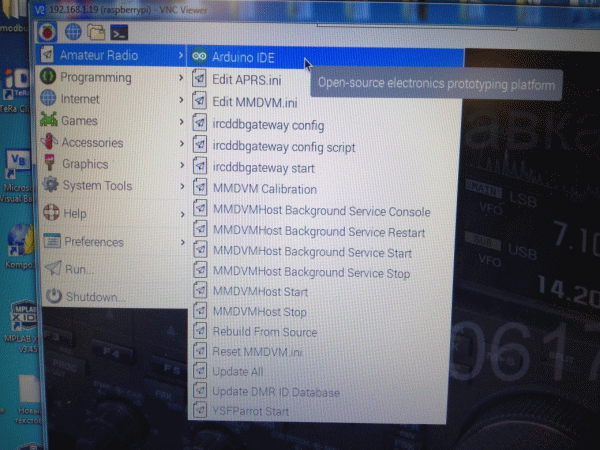Expand the System Tools submenu arrow
Screen dimensions: 600x450
click(183, 186)
